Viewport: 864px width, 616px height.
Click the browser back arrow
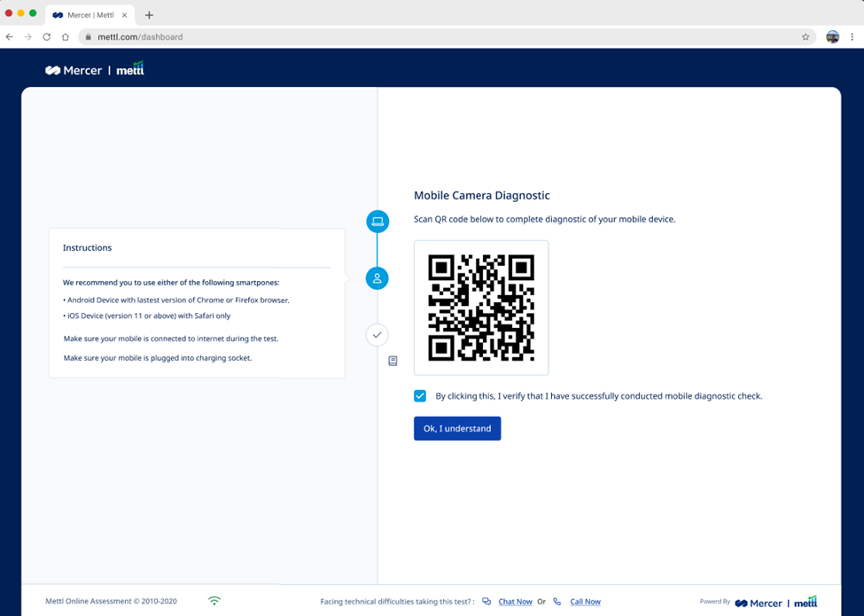click(x=10, y=37)
